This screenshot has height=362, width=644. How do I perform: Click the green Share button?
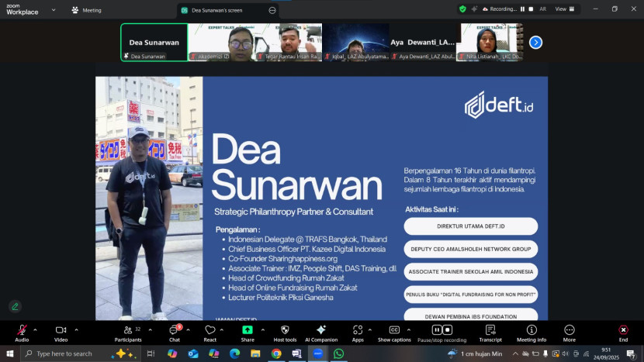[247, 331]
